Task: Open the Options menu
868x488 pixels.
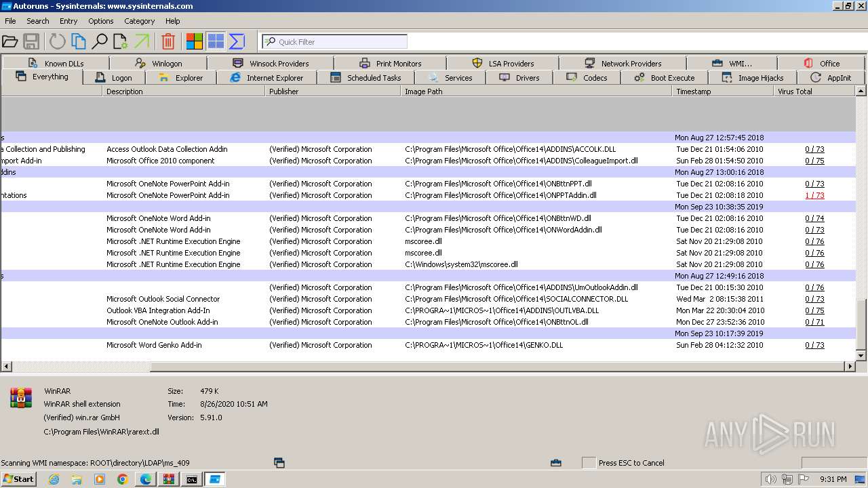Action: coord(101,21)
